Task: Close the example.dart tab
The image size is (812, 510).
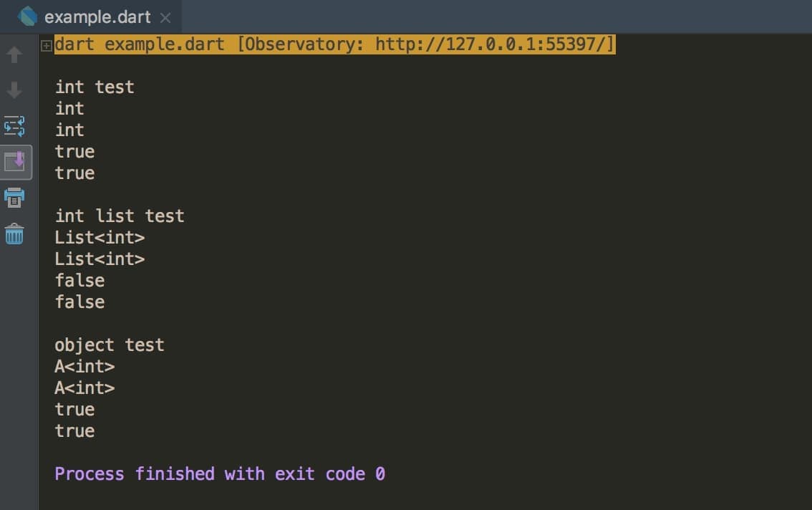Action: [165, 18]
